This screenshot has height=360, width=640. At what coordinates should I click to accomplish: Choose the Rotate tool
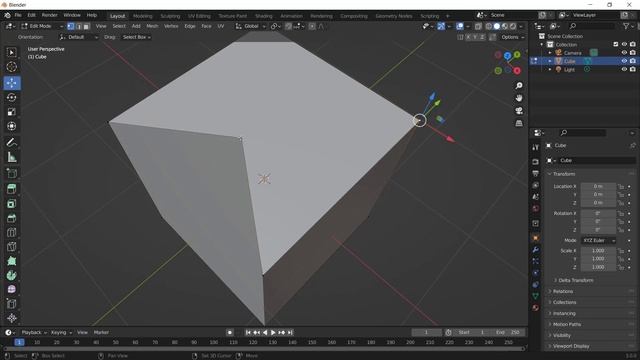tap(11, 97)
